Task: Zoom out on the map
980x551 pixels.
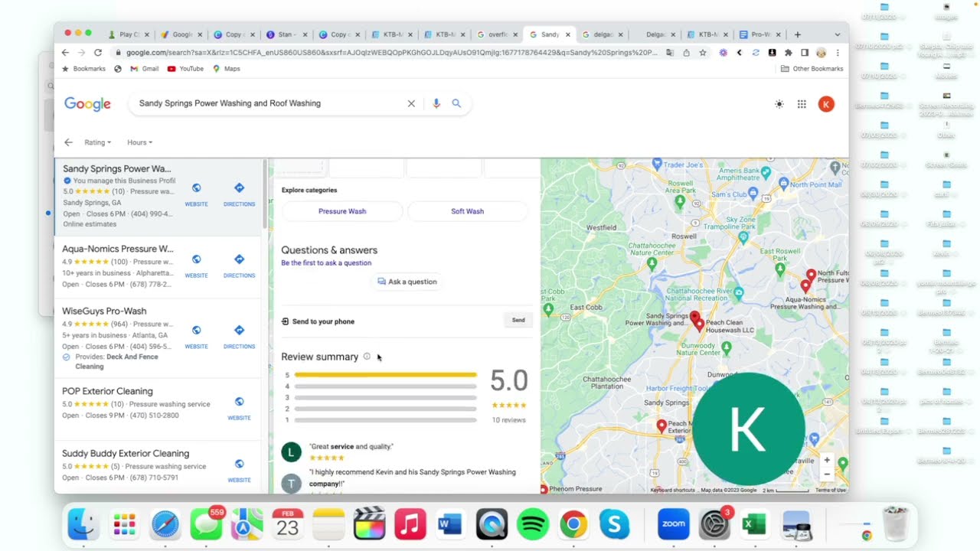Action: click(x=827, y=474)
